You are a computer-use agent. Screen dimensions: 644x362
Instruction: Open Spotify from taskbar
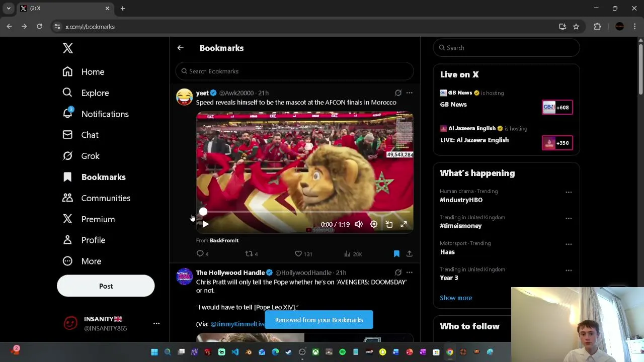(x=343, y=352)
